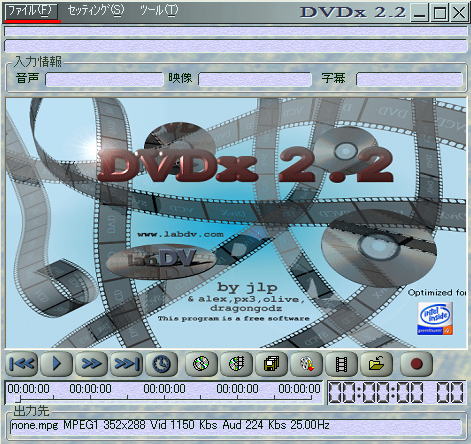
Task: Start encoding with the red record button
Action: click(x=416, y=364)
